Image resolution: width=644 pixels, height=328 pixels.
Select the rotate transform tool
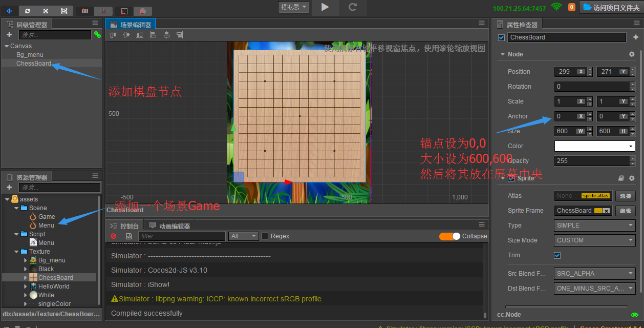[27, 11]
